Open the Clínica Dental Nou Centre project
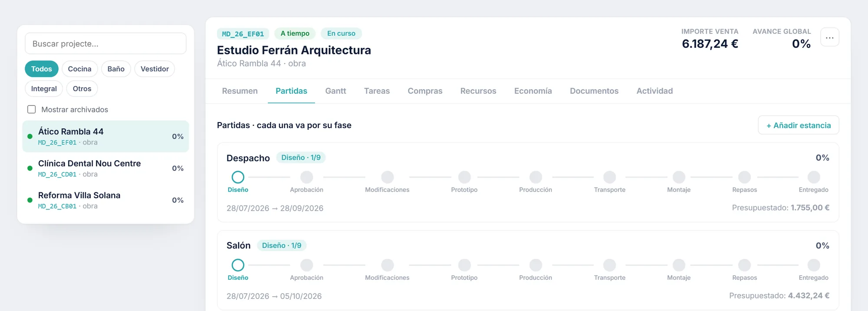Image resolution: width=868 pixels, height=311 pixels. [105, 168]
